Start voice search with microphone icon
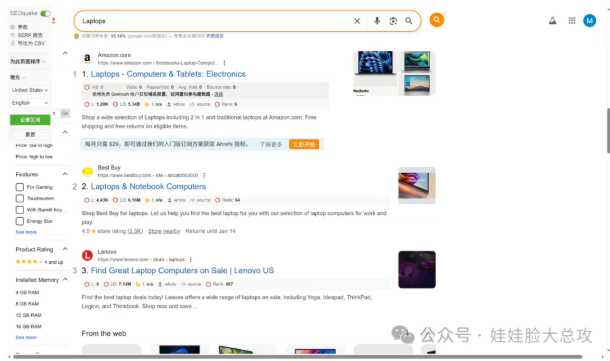 [x=377, y=21]
